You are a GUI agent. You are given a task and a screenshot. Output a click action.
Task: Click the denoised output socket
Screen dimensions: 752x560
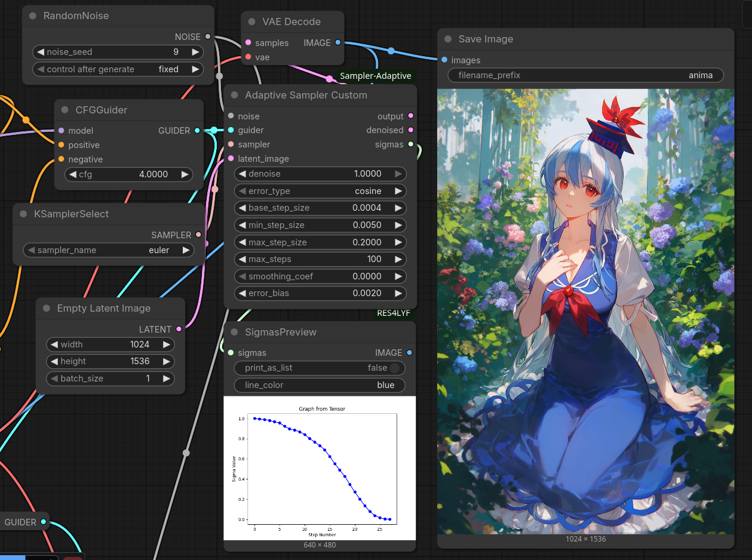[410, 130]
